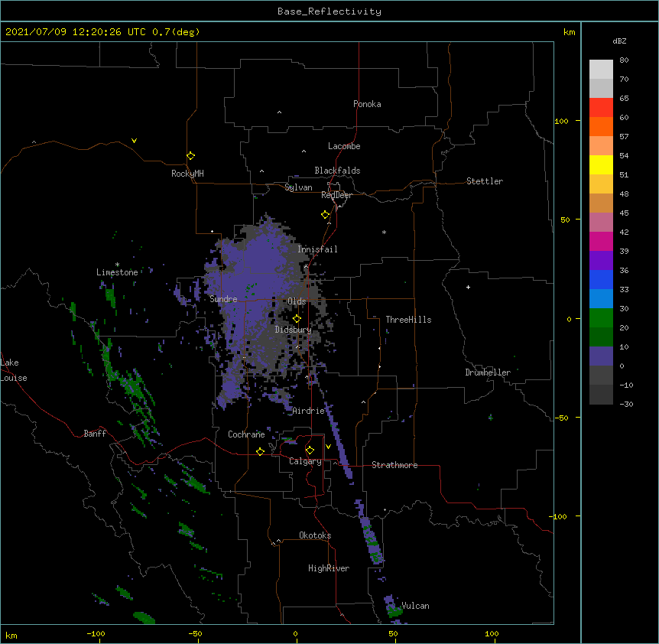Click the white plus marker north of Drumheller

click(468, 287)
